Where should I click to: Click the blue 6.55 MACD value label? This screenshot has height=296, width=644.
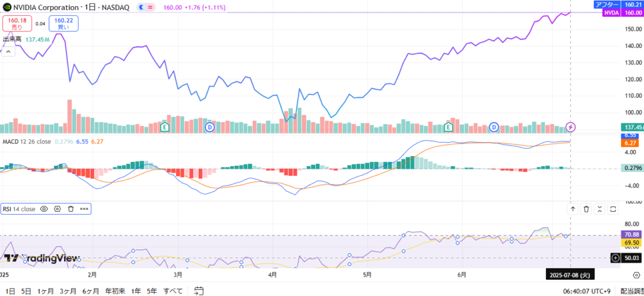(x=630, y=135)
